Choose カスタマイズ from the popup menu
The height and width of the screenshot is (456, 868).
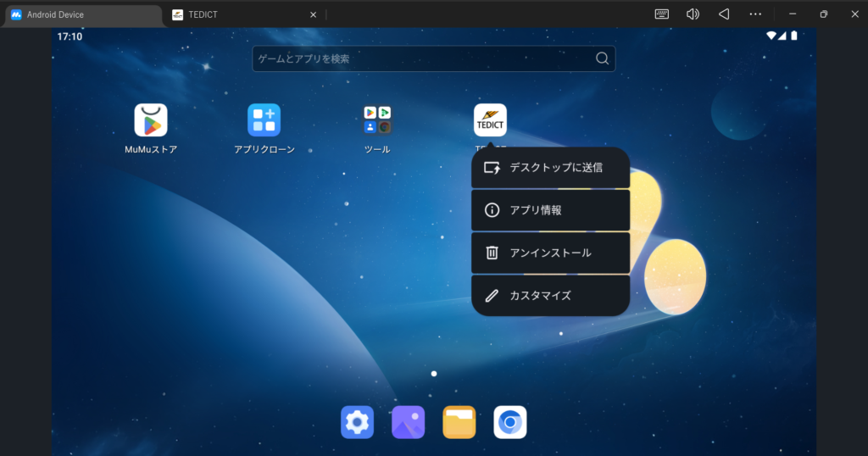(550, 296)
